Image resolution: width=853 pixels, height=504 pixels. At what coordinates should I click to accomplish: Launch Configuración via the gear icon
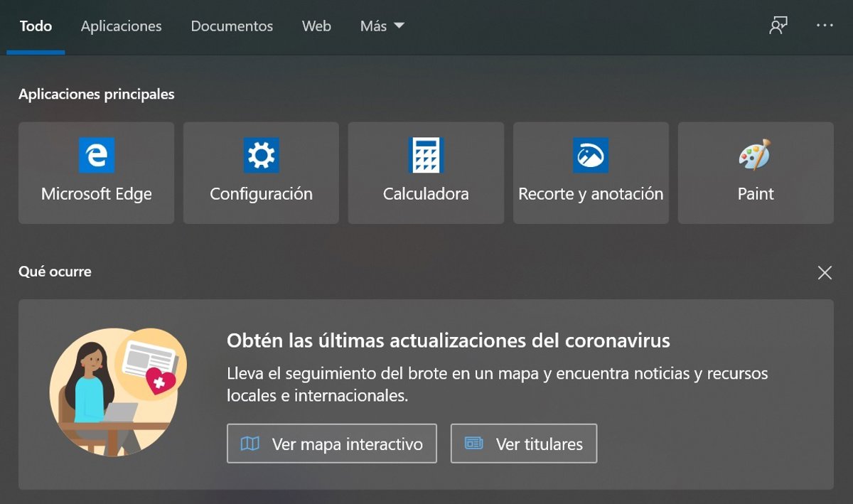(261, 156)
